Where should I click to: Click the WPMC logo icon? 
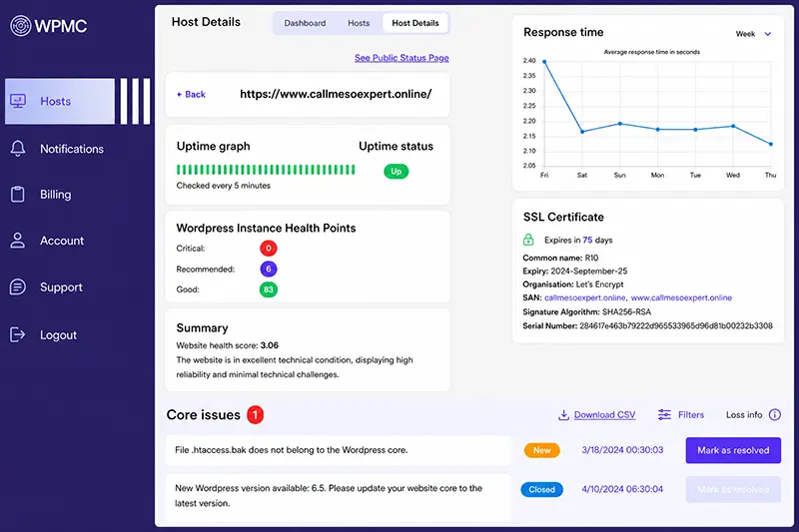[x=21, y=26]
